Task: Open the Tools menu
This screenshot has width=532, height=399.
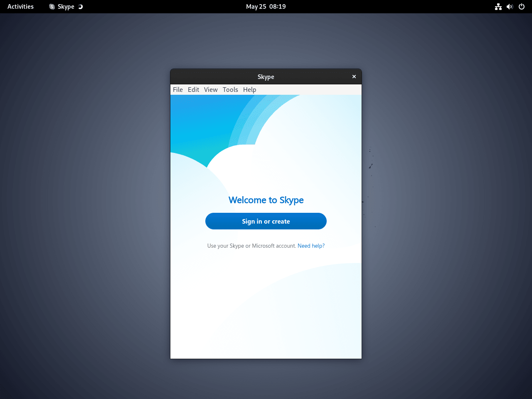Action: click(230, 90)
